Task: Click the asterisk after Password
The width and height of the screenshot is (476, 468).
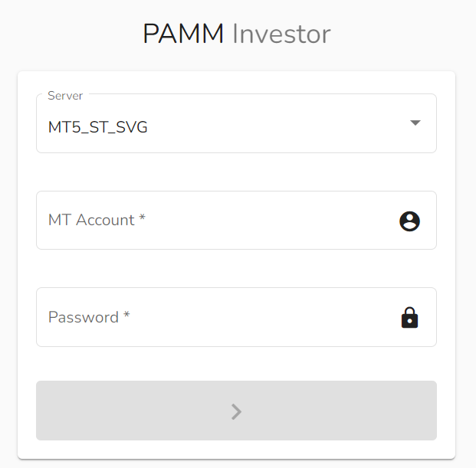Action: click(126, 316)
